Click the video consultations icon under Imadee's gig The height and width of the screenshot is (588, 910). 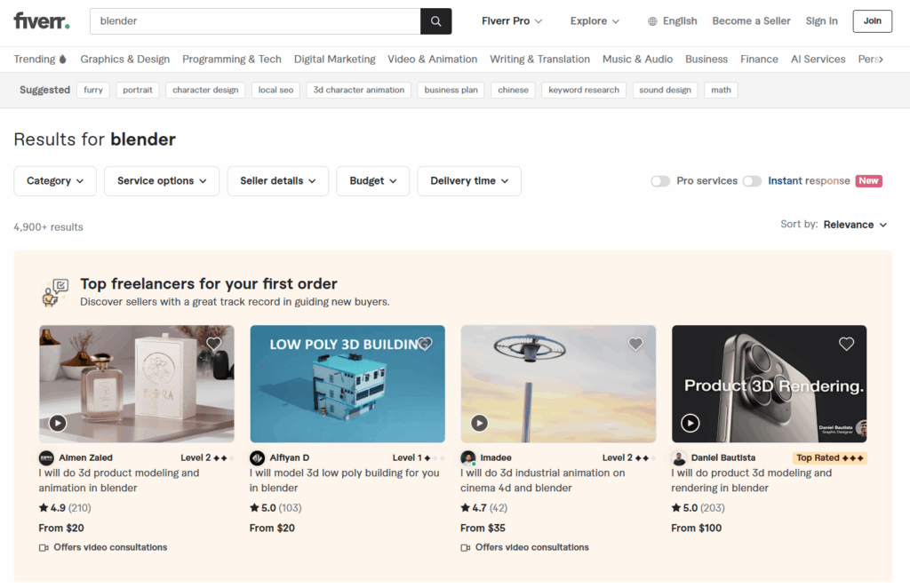(466, 547)
